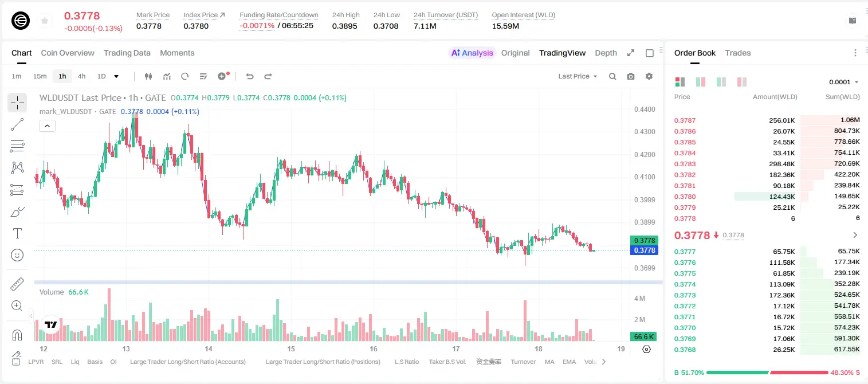The height and width of the screenshot is (384, 868).
Task: Show only bids order book view
Action: point(721,82)
